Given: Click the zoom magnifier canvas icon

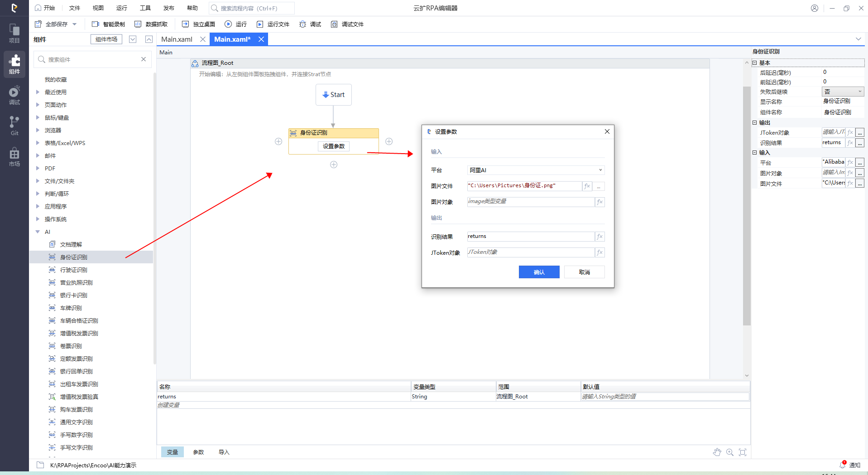Looking at the screenshot, I should click(730, 452).
